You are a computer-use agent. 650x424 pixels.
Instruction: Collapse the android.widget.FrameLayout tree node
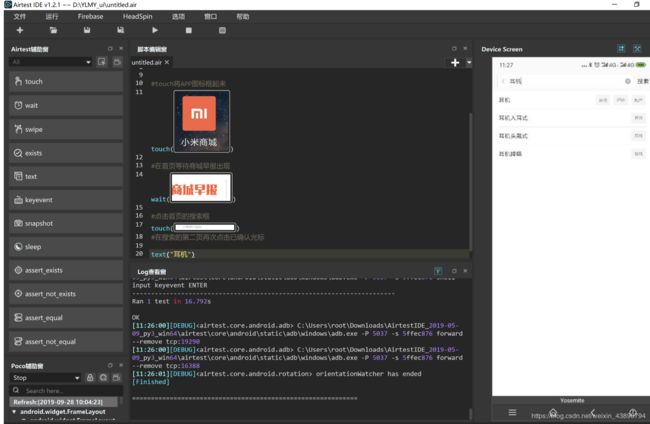click(14, 412)
